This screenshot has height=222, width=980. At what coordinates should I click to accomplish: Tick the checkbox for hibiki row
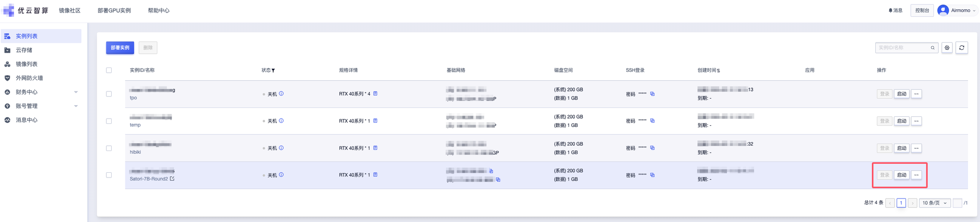(x=109, y=148)
